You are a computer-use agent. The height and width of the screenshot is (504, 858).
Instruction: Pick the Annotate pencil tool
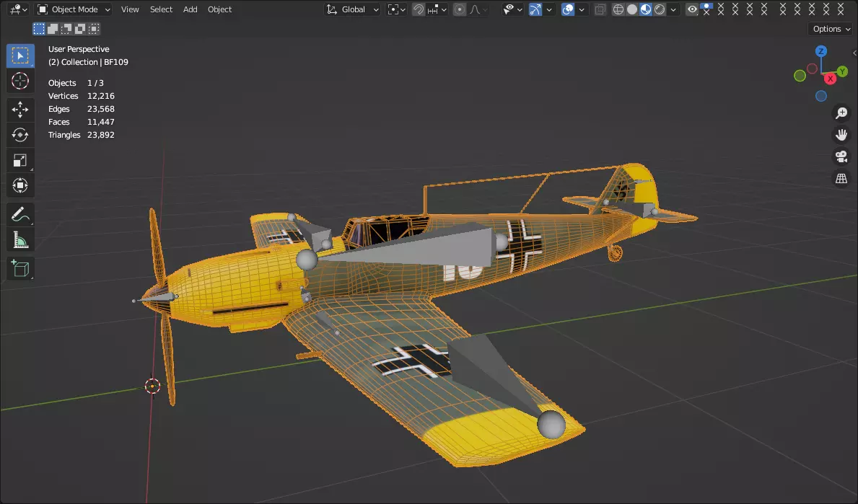[x=20, y=214]
